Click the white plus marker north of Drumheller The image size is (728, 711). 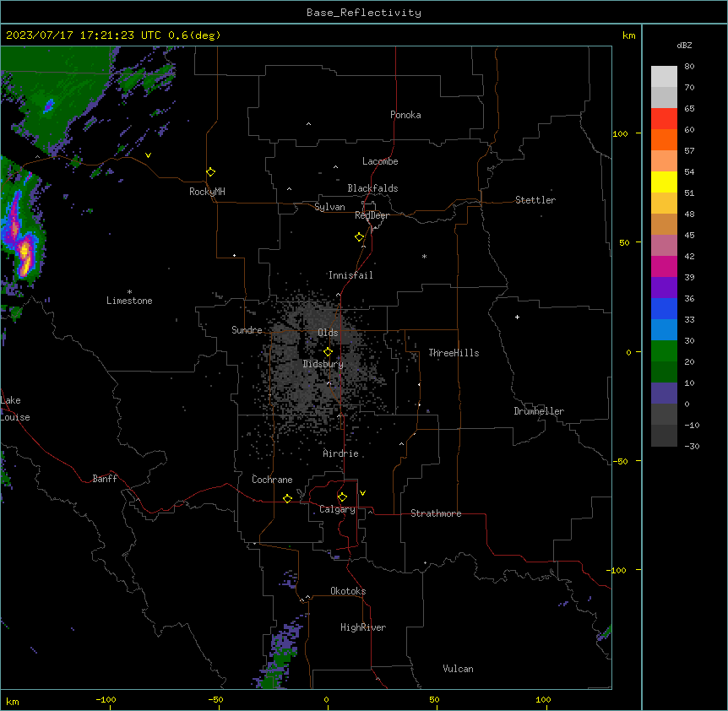pyautogui.click(x=517, y=317)
